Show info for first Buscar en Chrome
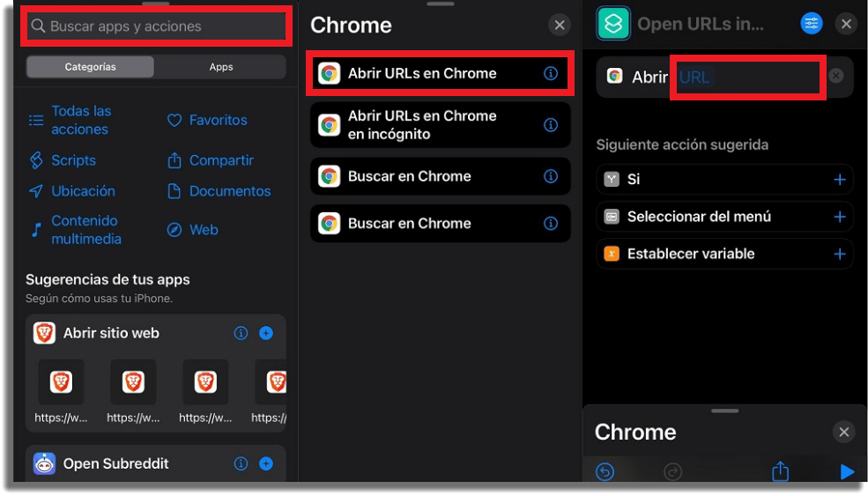Image resolution: width=868 pixels, height=496 pixels. tap(551, 176)
